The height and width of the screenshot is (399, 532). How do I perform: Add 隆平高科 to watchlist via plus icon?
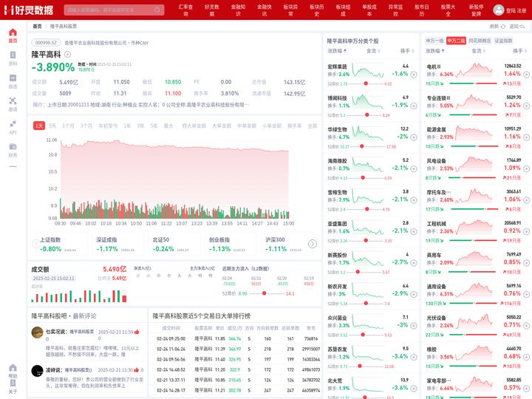coord(67,54)
